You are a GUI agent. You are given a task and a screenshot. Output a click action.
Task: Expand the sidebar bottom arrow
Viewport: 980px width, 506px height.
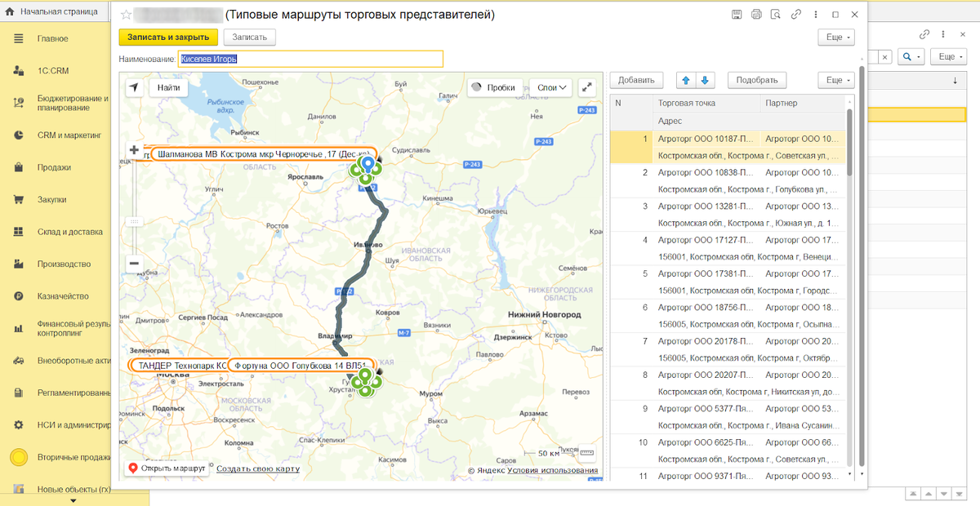pos(73,501)
